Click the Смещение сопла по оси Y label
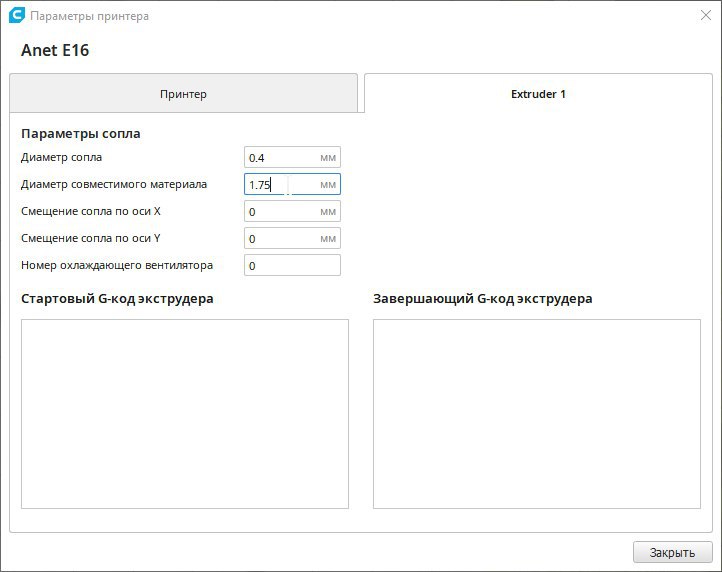 pyautogui.click(x=91, y=238)
